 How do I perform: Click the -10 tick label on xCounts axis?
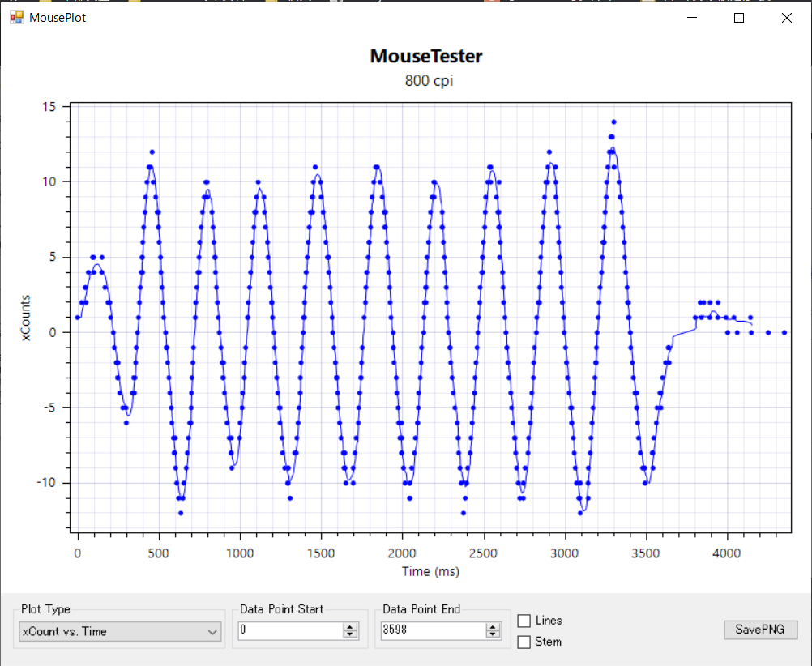46,483
